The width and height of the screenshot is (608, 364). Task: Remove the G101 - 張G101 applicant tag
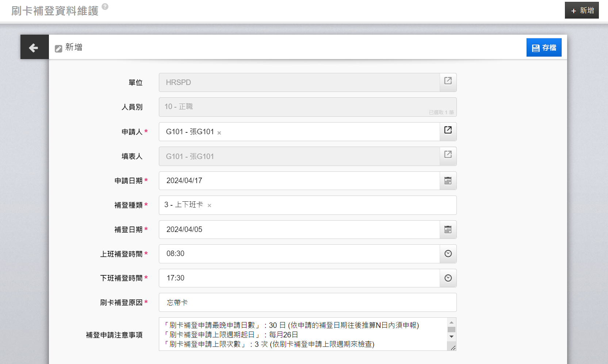219,133
